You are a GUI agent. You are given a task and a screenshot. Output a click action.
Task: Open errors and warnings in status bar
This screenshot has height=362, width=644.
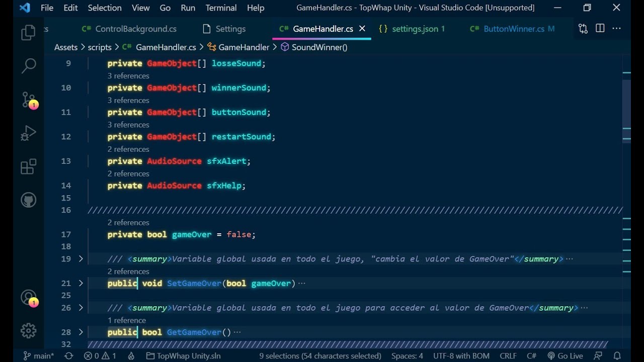[x=100, y=356]
